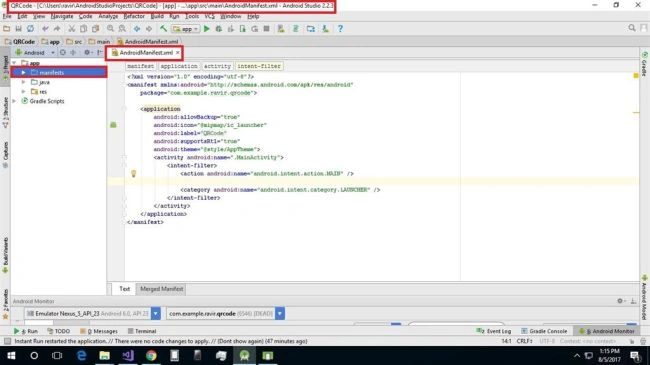Toggle the Build Variants side panel
The height and width of the screenshot is (365, 650).
click(5, 255)
